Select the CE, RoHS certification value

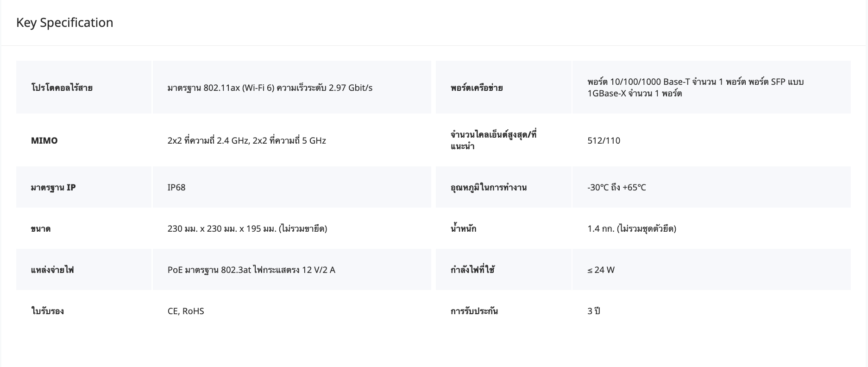pyautogui.click(x=186, y=311)
